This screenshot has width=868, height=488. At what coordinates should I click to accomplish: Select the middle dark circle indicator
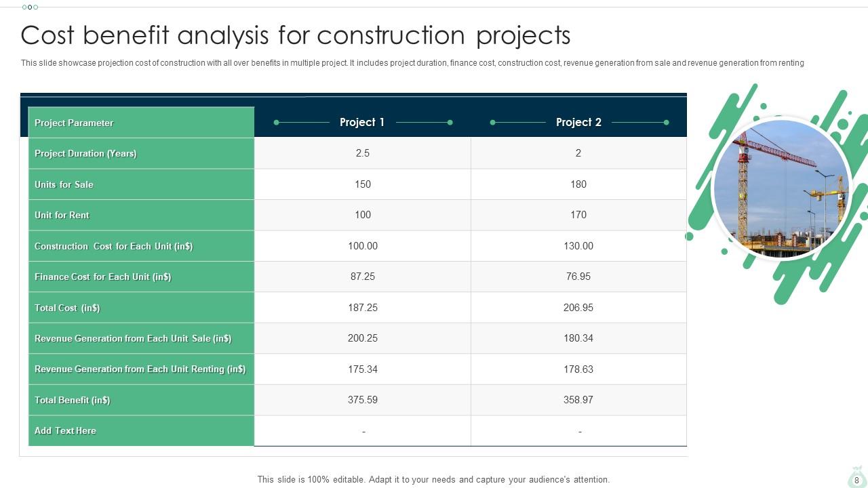[x=30, y=7]
